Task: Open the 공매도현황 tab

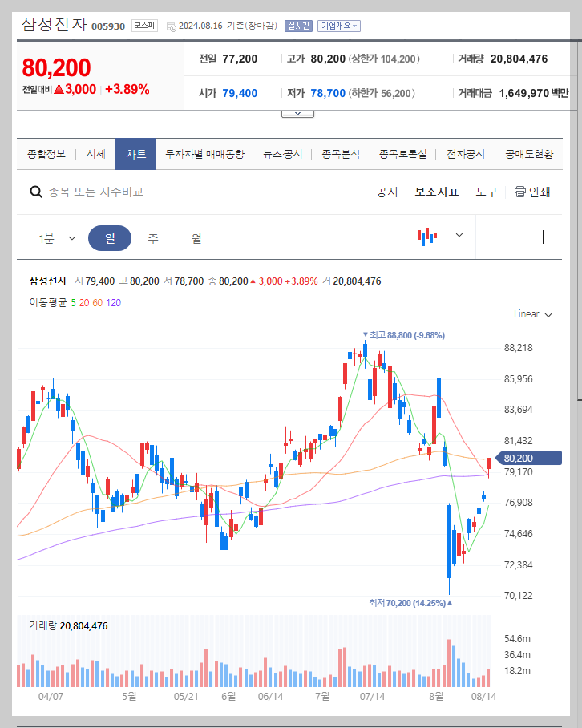Action: (x=529, y=154)
